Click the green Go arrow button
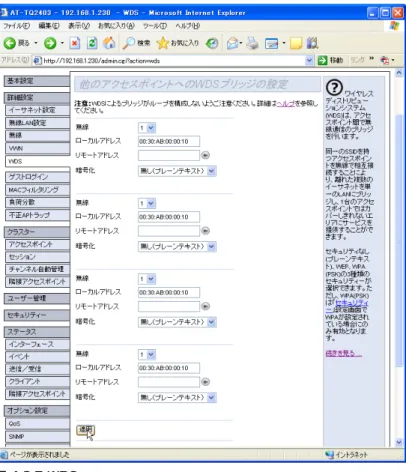The height and width of the screenshot is (472, 406). coord(322,60)
